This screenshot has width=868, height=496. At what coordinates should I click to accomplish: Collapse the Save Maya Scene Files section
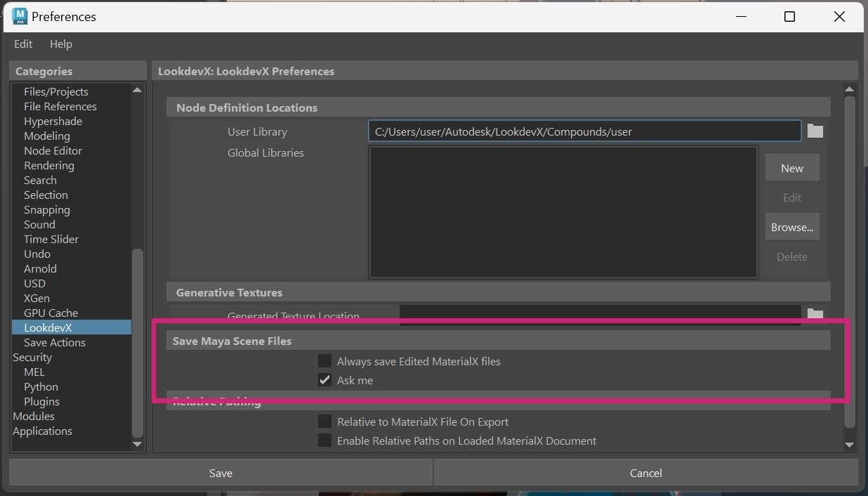tap(499, 341)
